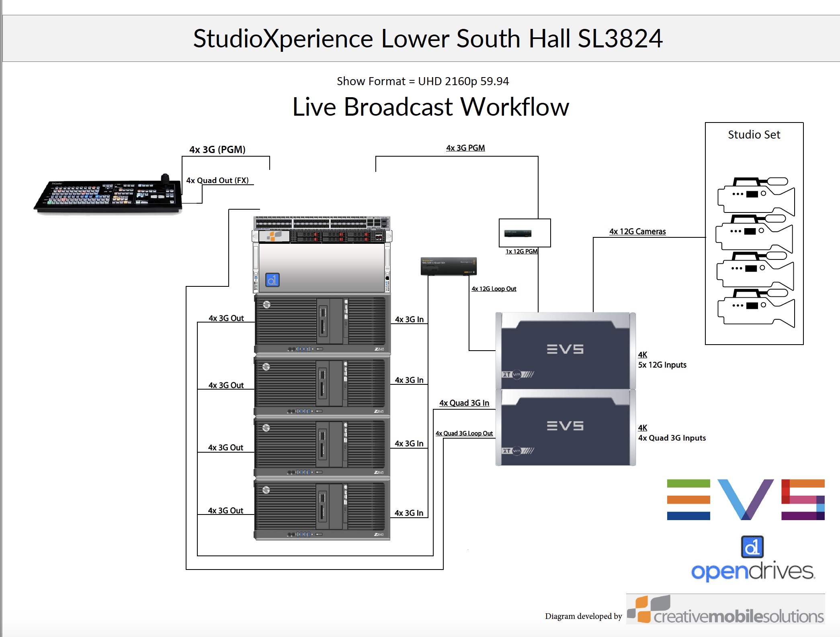Click the TriCaster control surface image

[109, 194]
